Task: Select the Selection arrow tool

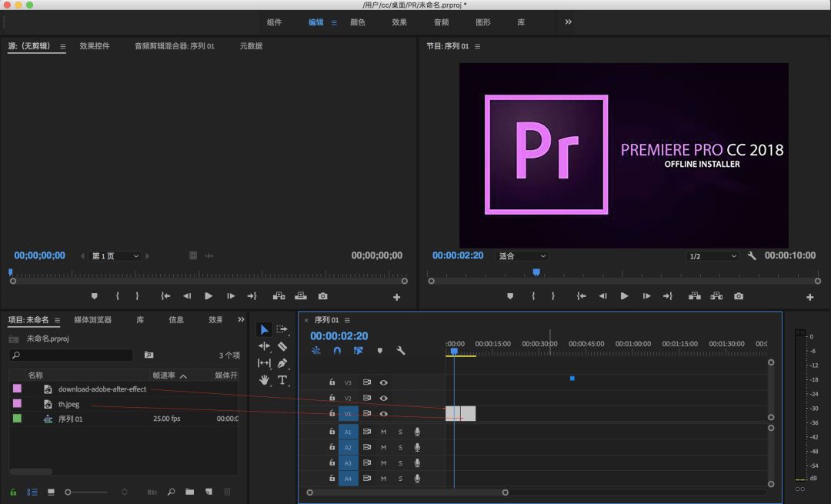Action: [x=264, y=329]
